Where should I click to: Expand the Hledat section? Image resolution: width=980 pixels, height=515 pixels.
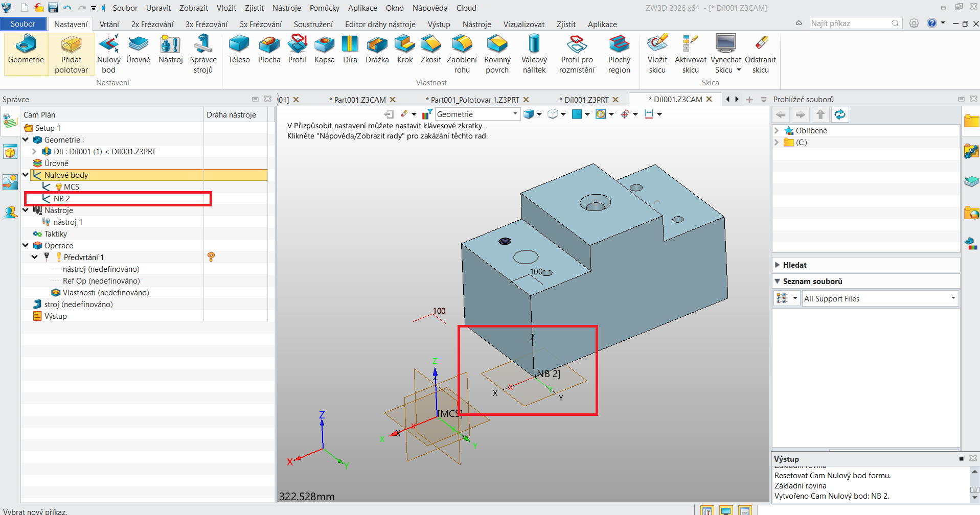(x=777, y=265)
